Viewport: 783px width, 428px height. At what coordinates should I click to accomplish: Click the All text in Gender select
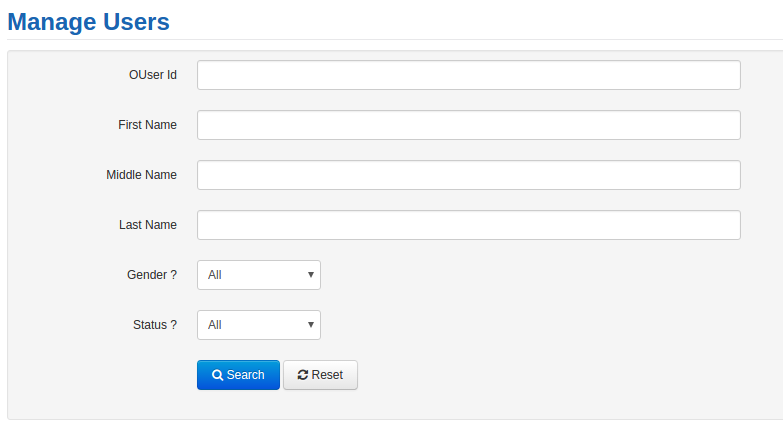tap(215, 275)
